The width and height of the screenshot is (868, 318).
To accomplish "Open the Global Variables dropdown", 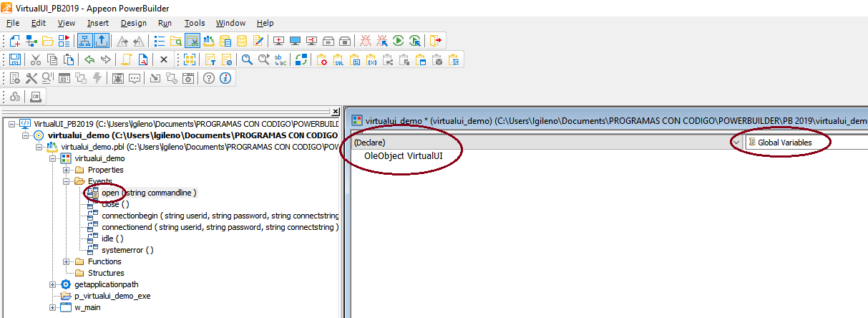I will pyautogui.click(x=806, y=143).
